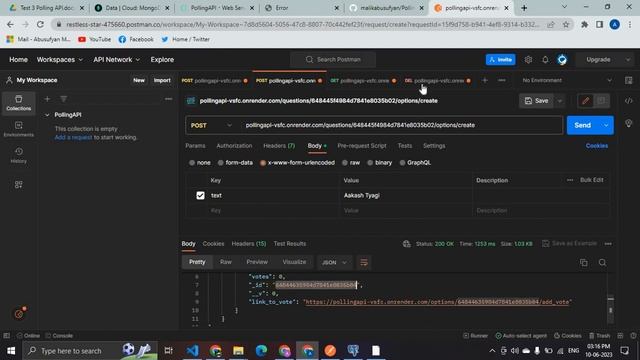Open environment quick look icon
640x360 pixels.
pos(629,80)
